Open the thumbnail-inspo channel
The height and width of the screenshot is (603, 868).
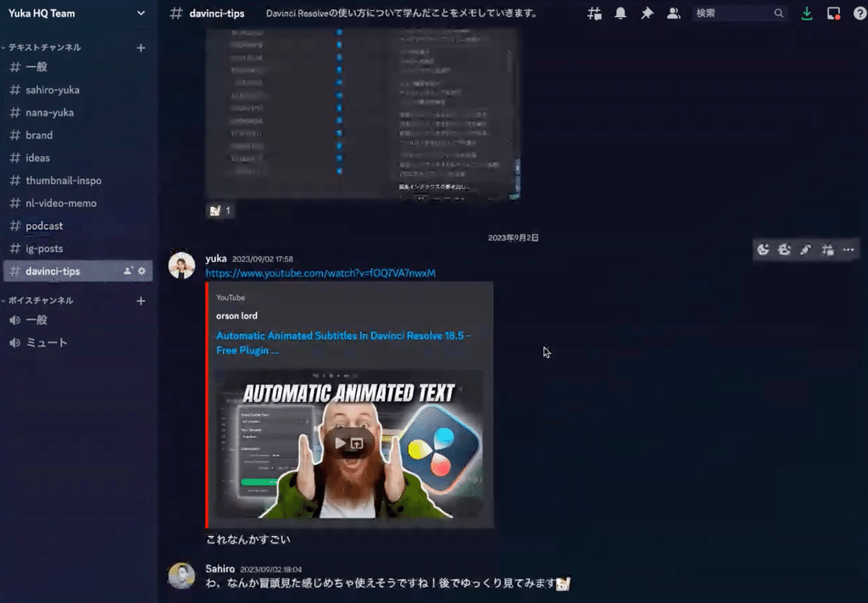point(77,181)
